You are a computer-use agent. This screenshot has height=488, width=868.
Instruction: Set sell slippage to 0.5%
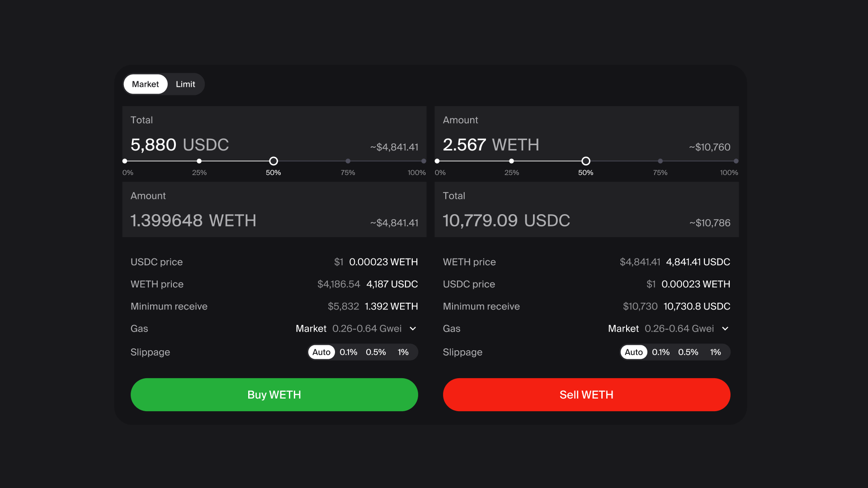pos(688,352)
